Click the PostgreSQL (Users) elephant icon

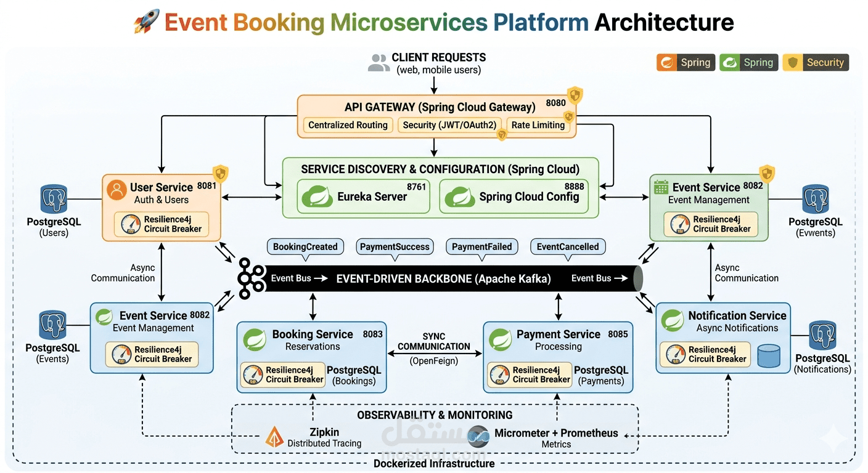[54, 200]
